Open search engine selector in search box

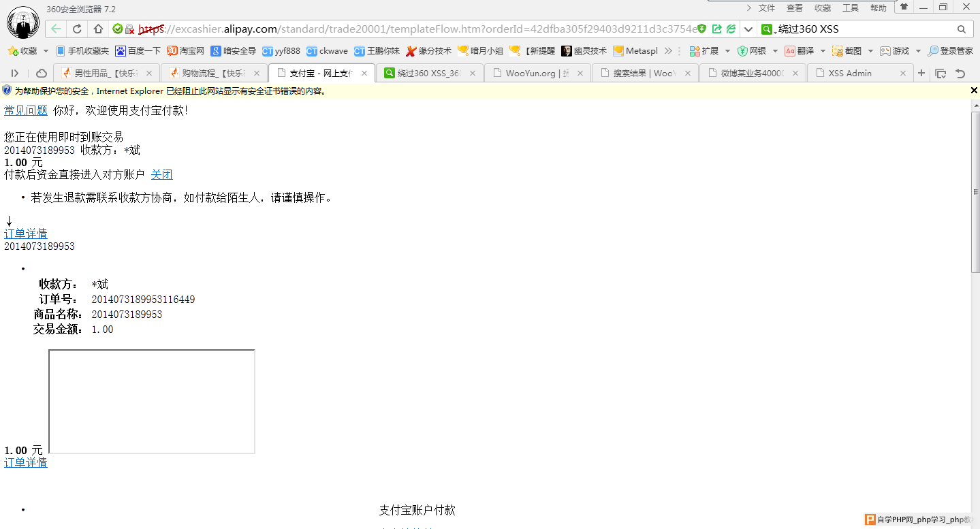[769, 29]
